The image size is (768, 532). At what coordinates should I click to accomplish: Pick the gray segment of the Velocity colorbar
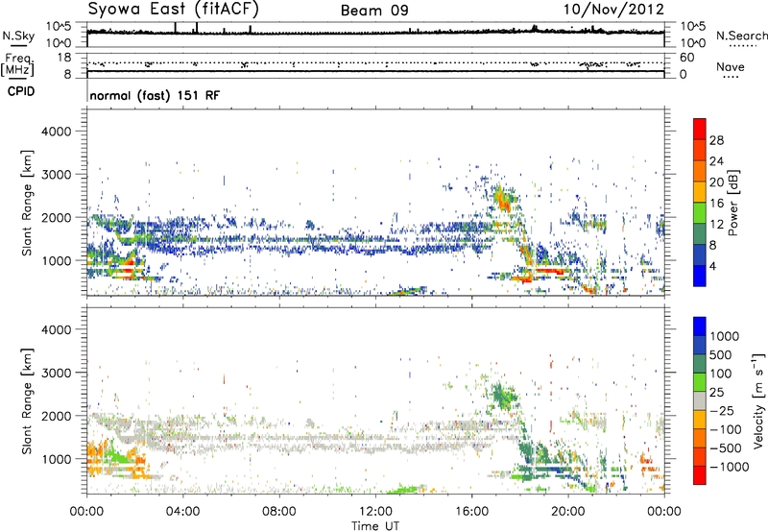coord(700,401)
